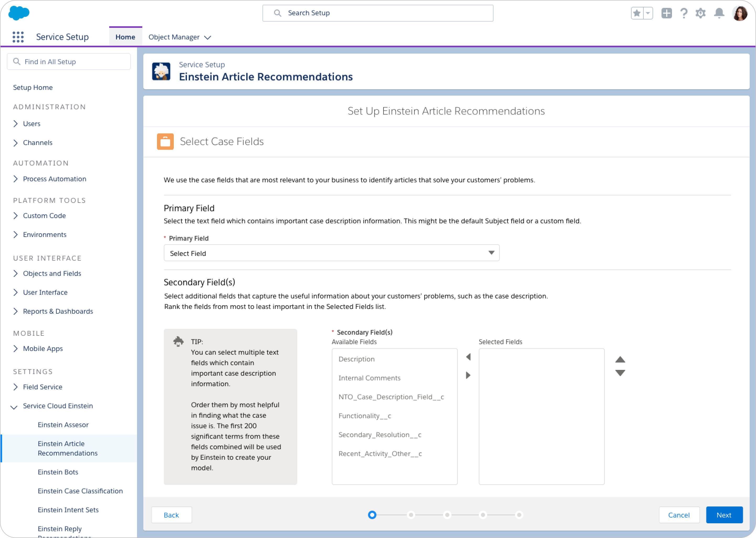Click the first progress indicator dot
The height and width of the screenshot is (538, 756).
373,515
